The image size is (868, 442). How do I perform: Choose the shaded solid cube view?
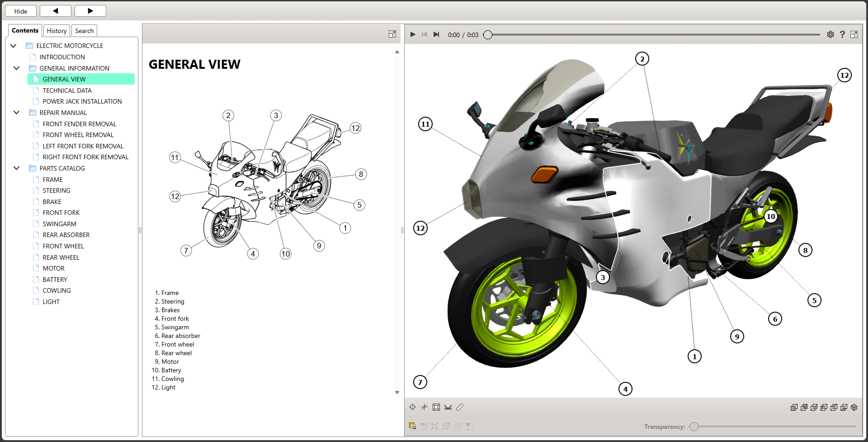[x=854, y=408]
